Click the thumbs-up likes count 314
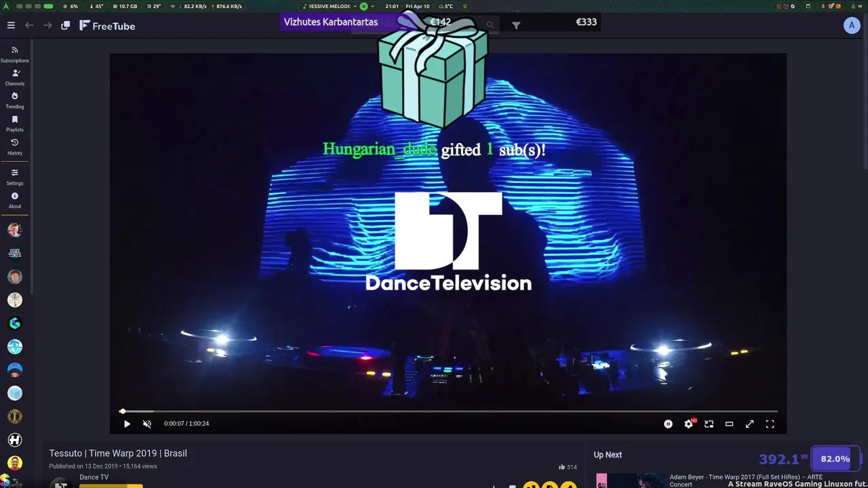 tap(568, 467)
